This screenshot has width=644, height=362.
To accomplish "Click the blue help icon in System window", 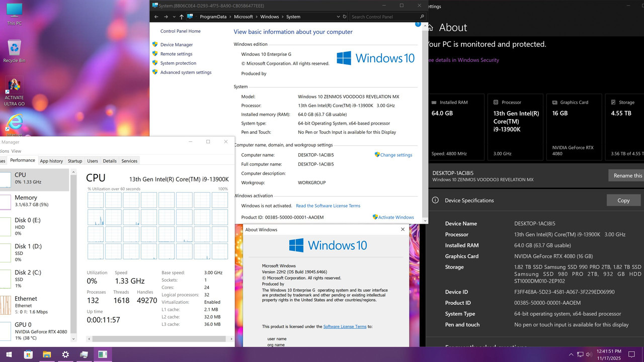I will pos(418,24).
